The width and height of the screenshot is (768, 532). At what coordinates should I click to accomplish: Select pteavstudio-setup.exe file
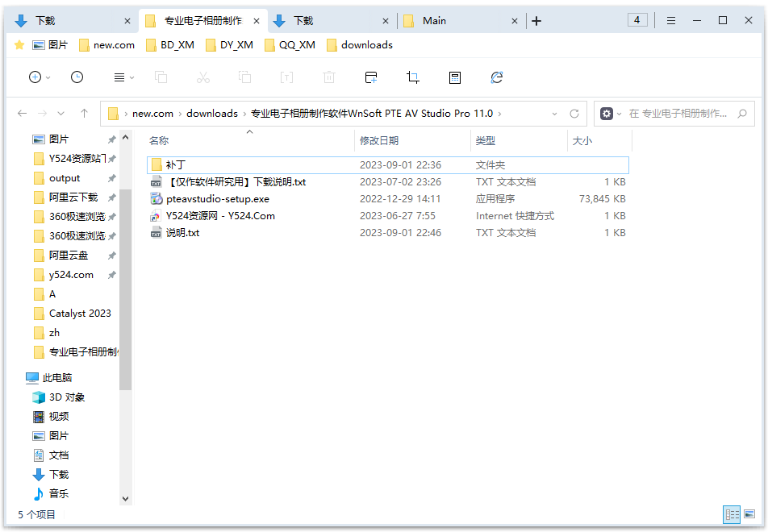(x=388, y=199)
